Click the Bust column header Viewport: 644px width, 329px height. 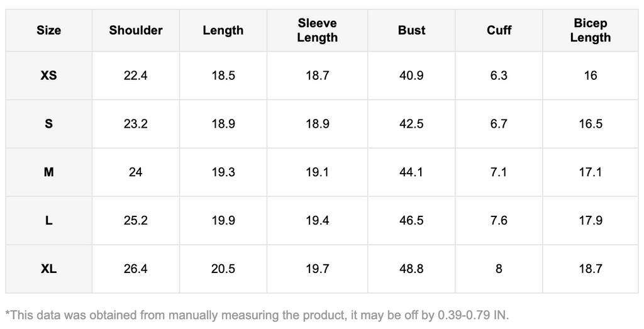pos(411,30)
